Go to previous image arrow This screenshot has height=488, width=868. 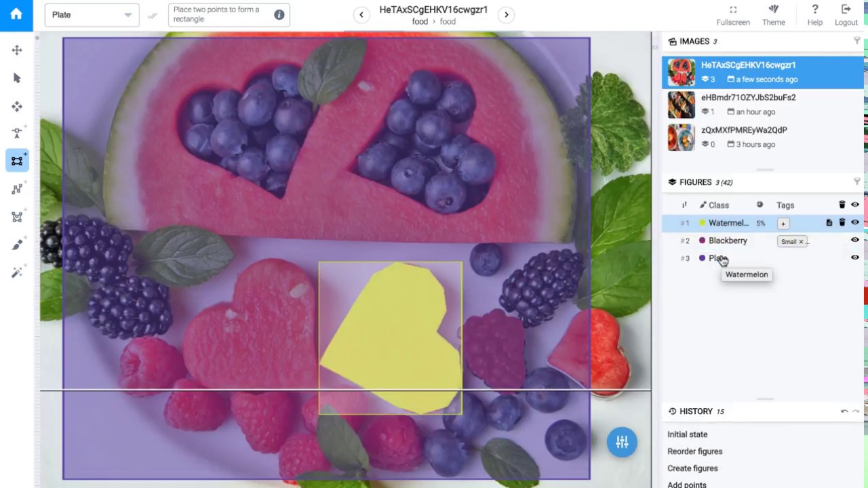pyautogui.click(x=361, y=15)
